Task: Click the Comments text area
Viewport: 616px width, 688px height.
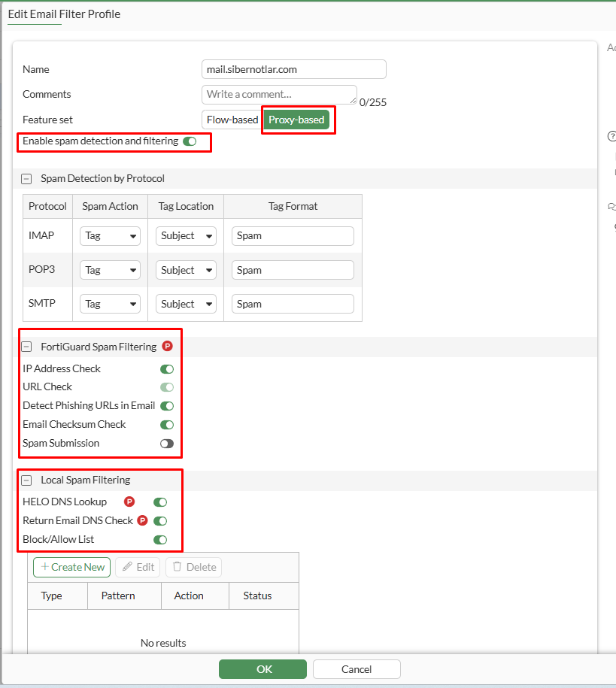Action: (279, 94)
